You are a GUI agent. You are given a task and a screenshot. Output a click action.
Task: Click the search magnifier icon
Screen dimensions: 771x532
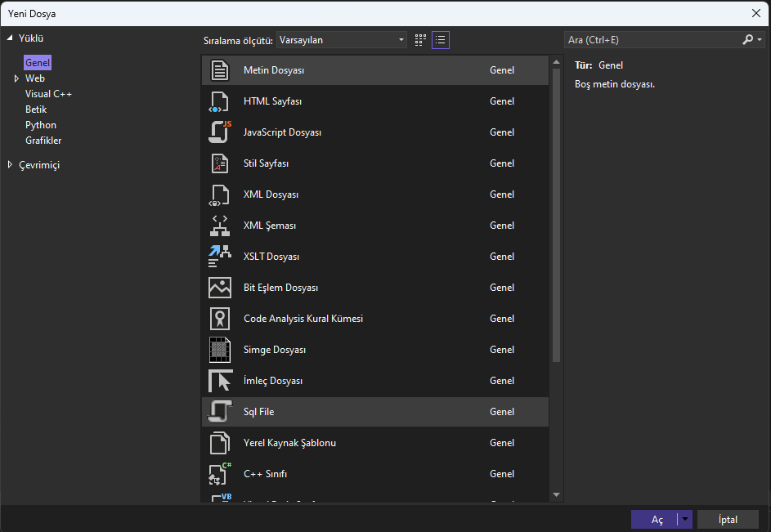(x=747, y=40)
